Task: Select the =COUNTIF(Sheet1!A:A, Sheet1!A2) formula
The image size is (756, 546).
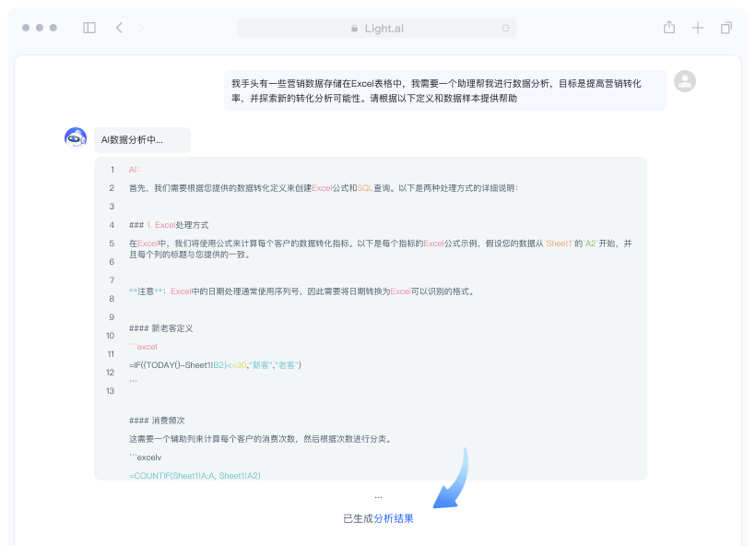Action: [x=195, y=476]
